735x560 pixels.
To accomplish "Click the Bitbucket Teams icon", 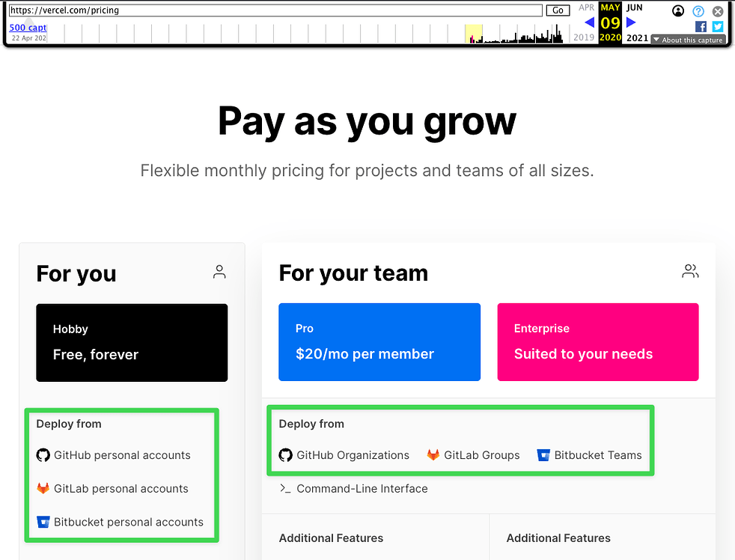I will pos(543,455).
